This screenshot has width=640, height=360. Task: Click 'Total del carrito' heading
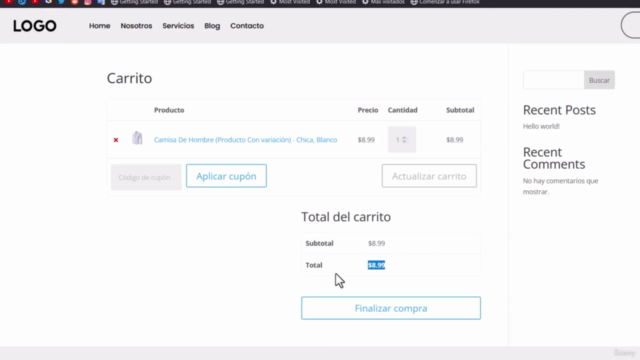pos(346,217)
